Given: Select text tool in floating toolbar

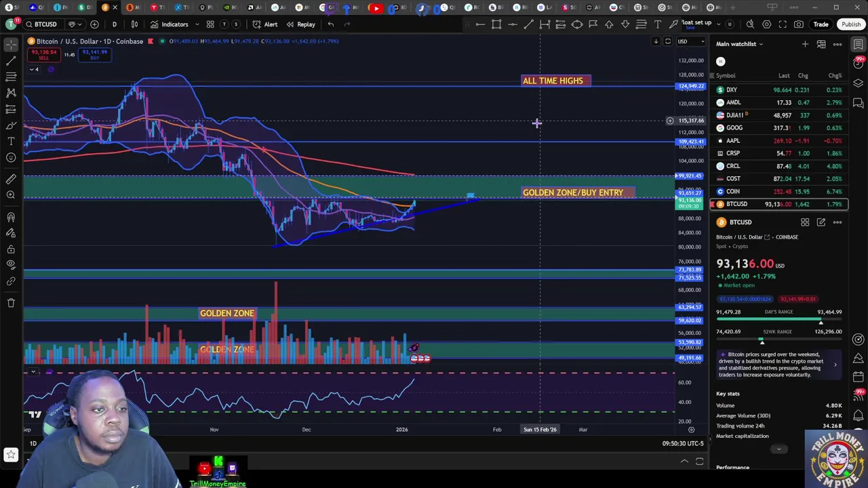Looking at the screenshot, I should (658, 24).
